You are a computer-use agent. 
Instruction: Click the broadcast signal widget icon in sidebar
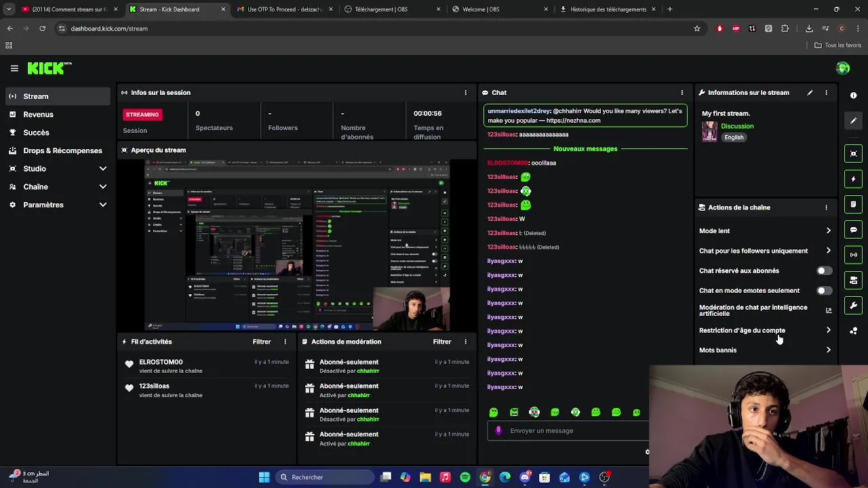tap(853, 255)
